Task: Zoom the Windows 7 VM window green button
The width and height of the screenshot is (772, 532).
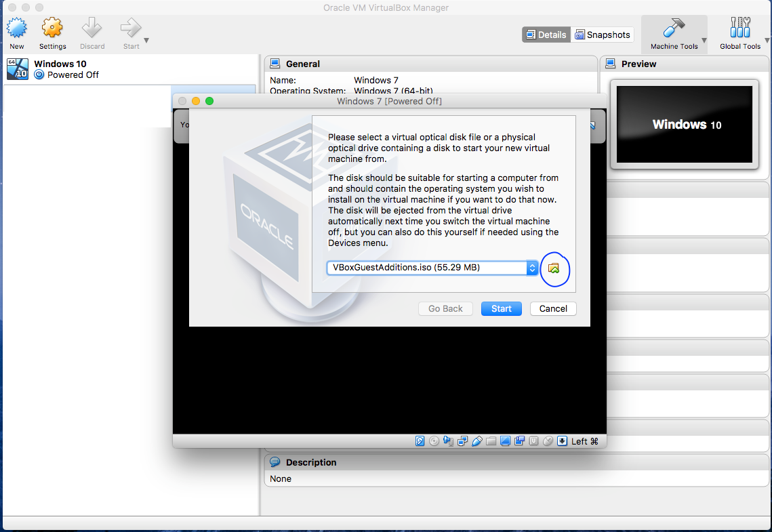Action: (209, 101)
